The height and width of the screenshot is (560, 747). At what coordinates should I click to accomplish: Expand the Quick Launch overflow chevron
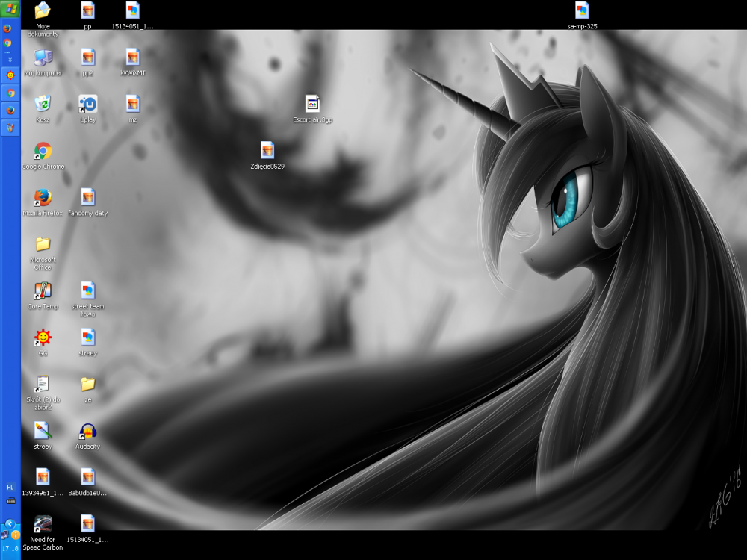10,60
